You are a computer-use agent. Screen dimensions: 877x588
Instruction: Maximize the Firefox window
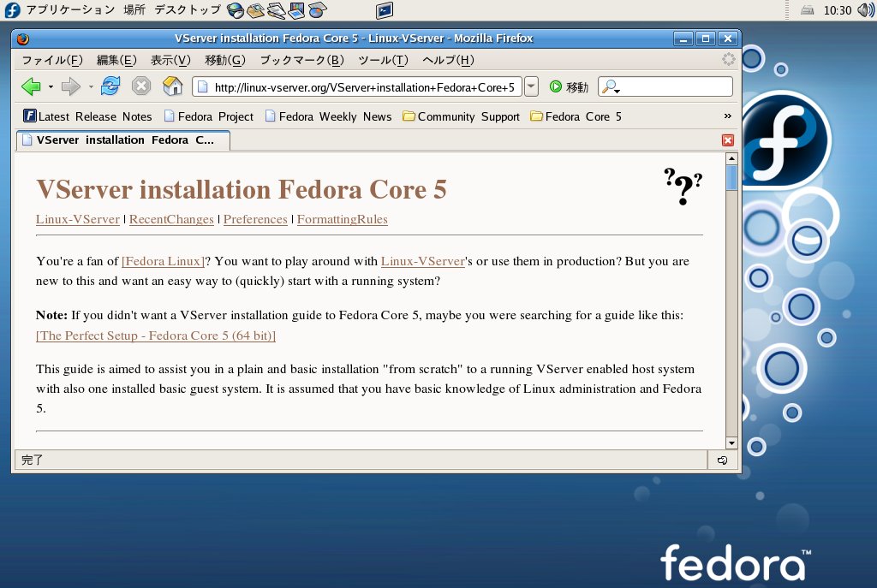click(706, 39)
